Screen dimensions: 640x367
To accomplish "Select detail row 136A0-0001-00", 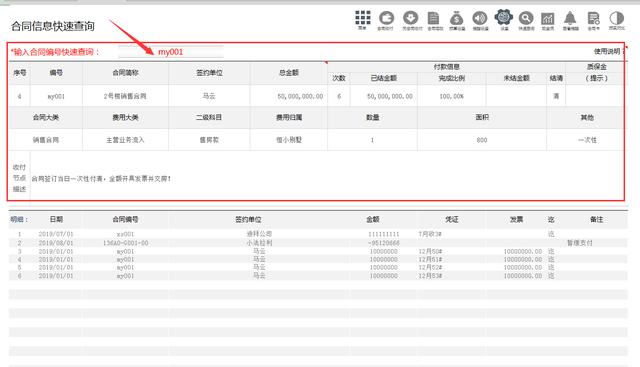I will coord(318,243).
